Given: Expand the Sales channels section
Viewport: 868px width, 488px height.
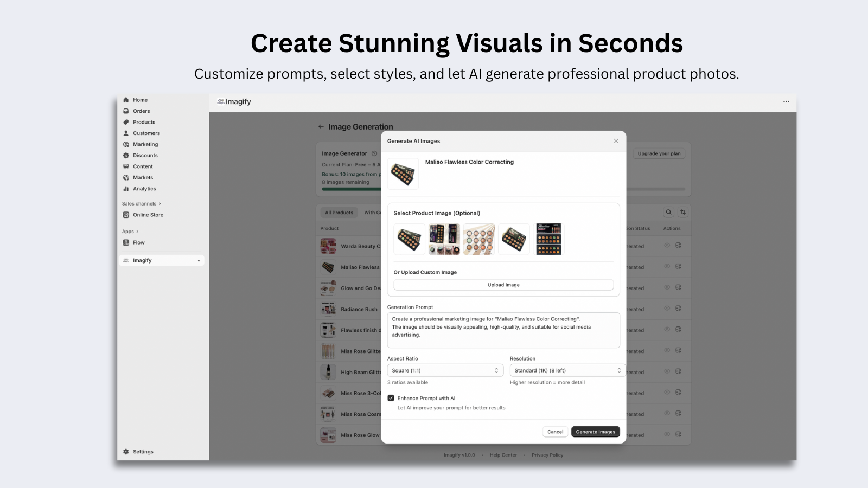Looking at the screenshot, I should 141,203.
